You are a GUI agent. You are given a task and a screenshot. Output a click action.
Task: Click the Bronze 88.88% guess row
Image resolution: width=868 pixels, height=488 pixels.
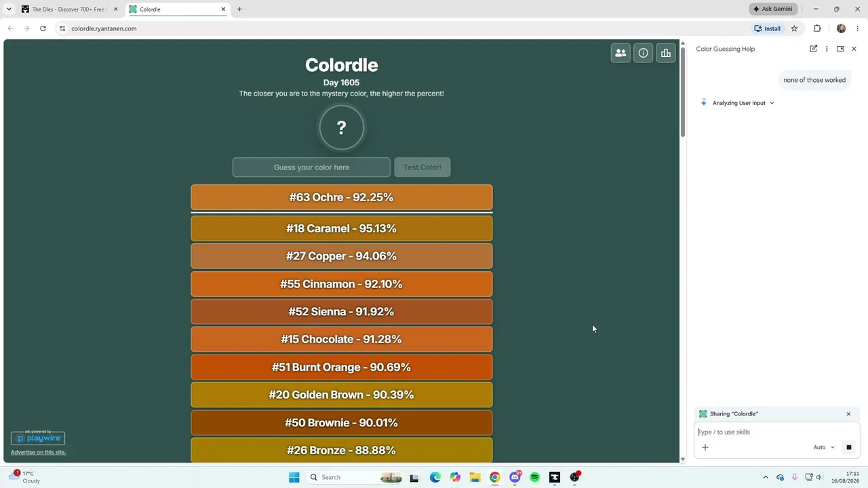point(342,450)
